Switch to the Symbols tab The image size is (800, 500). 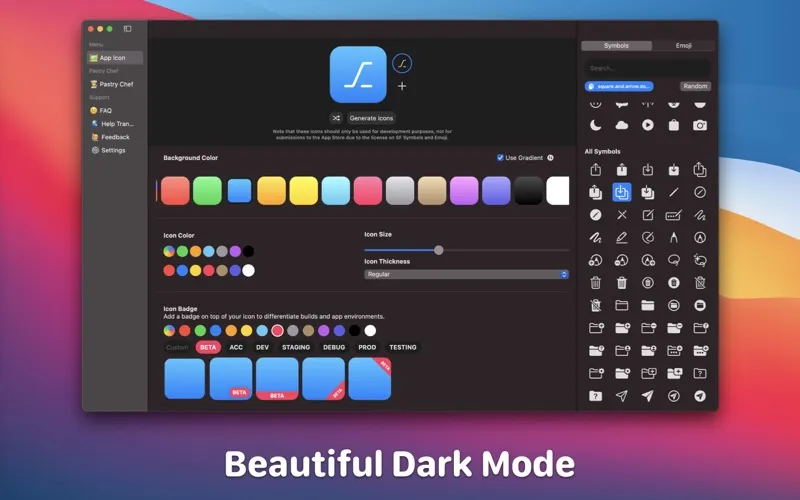[616, 45]
